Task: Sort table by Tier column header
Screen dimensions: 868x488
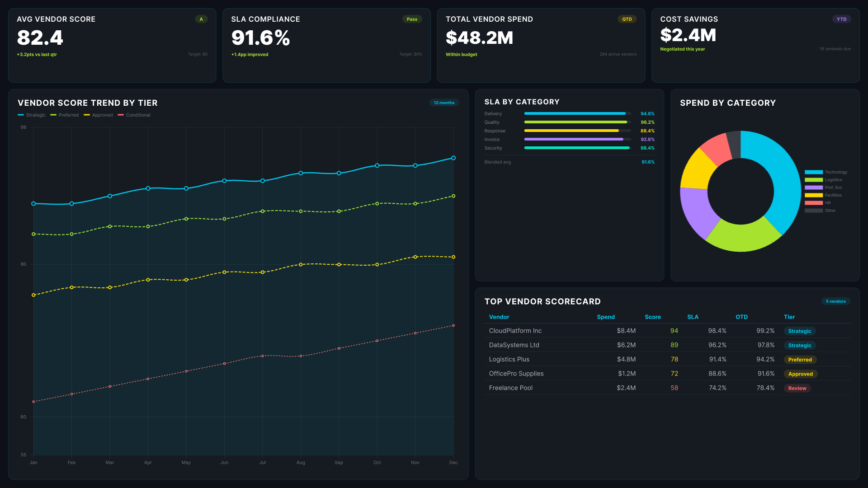Action: pos(789,317)
